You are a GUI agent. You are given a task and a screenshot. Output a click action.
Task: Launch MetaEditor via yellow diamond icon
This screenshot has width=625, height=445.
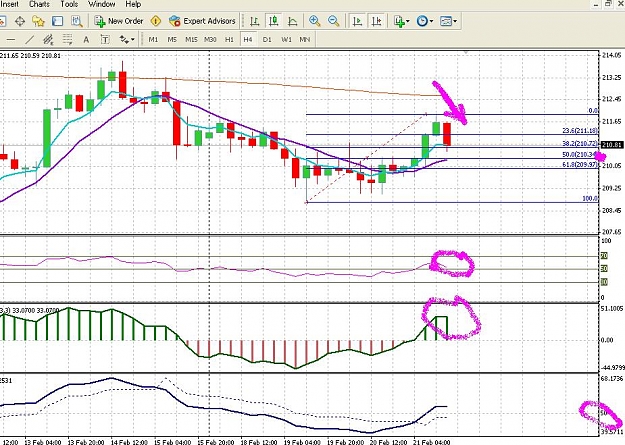(x=156, y=21)
